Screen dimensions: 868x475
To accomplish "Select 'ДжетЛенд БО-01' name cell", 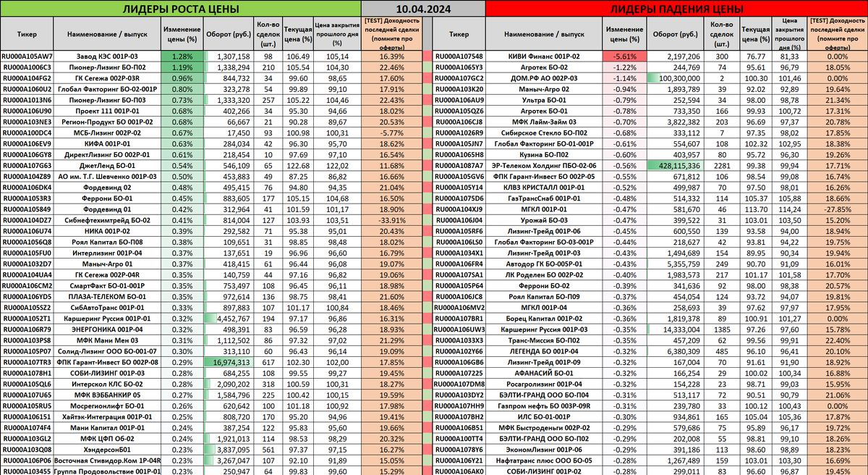I will coord(107,165).
